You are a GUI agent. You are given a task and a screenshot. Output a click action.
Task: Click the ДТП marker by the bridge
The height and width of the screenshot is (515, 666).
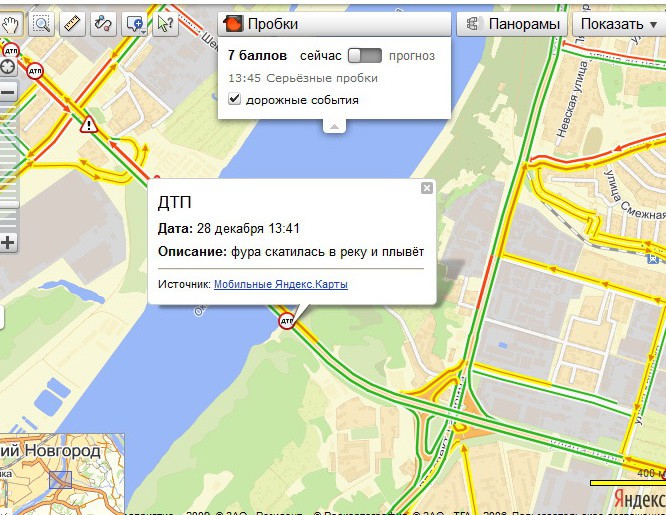286,321
